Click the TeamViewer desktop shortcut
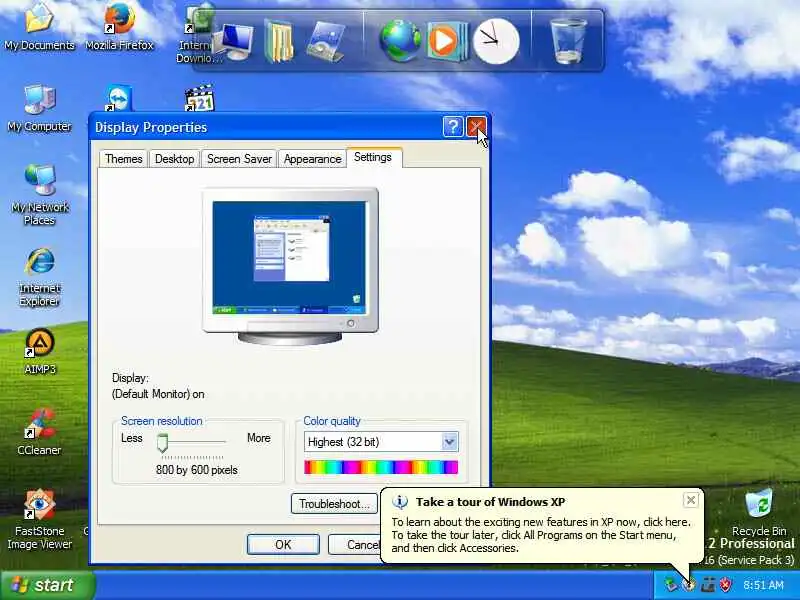Viewport: 800px width, 600px height. point(119,98)
